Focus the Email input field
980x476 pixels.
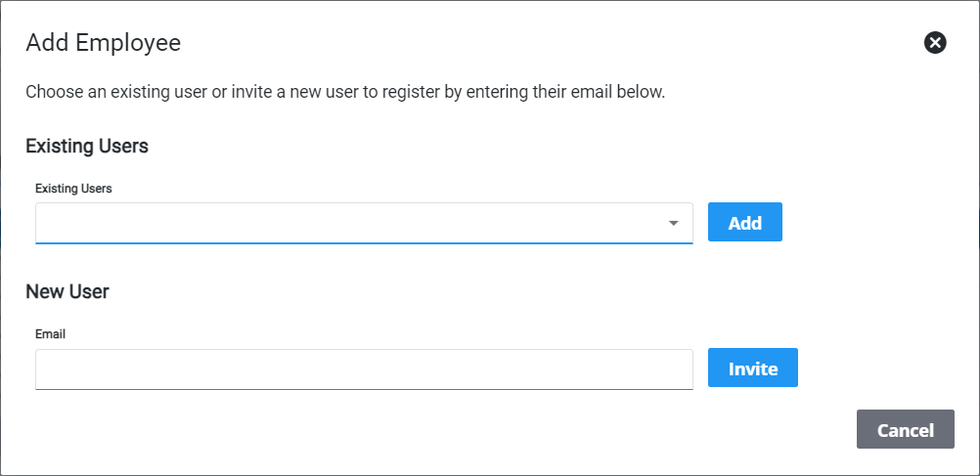click(364, 368)
